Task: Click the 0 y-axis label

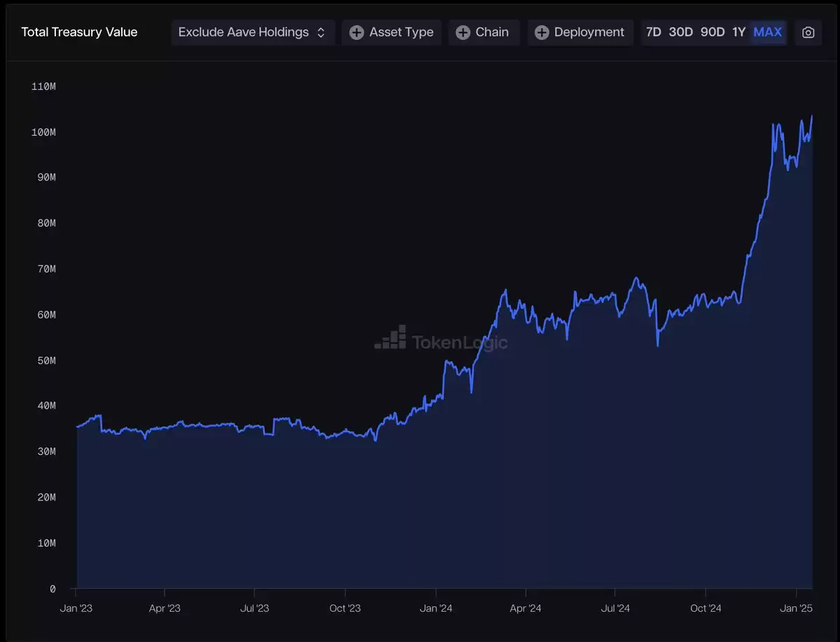Action: point(52,589)
